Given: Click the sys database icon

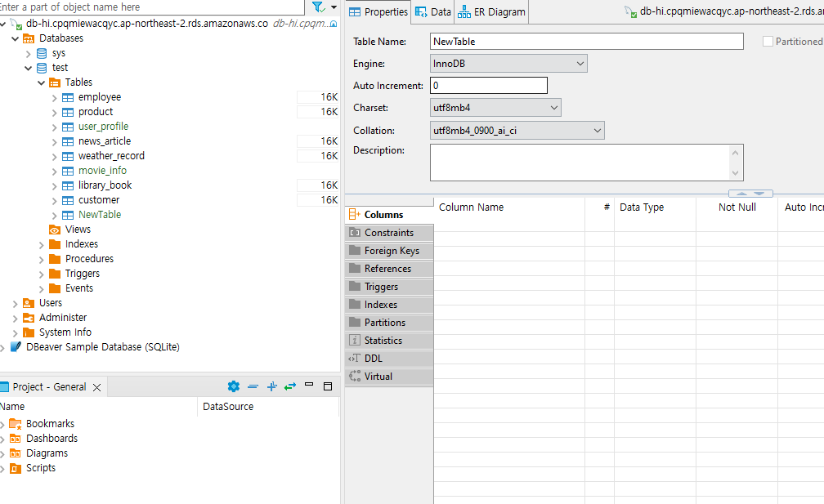Looking at the screenshot, I should click(42, 54).
